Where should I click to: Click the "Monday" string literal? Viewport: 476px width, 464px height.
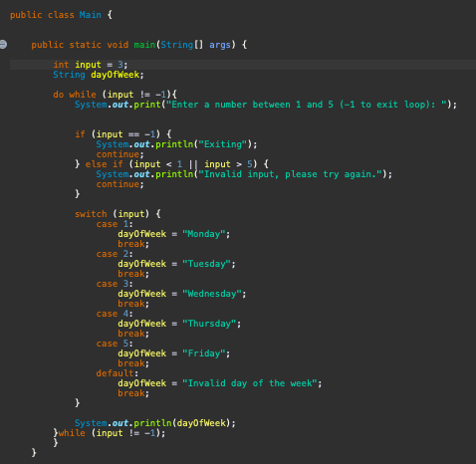(x=204, y=234)
